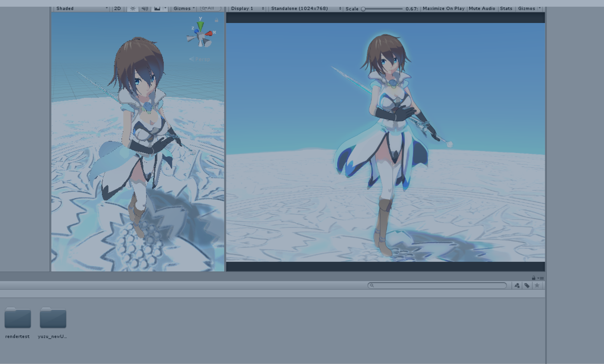This screenshot has height=364, width=604.
Task: Toggle scene effects image icon
Action: pos(157,9)
